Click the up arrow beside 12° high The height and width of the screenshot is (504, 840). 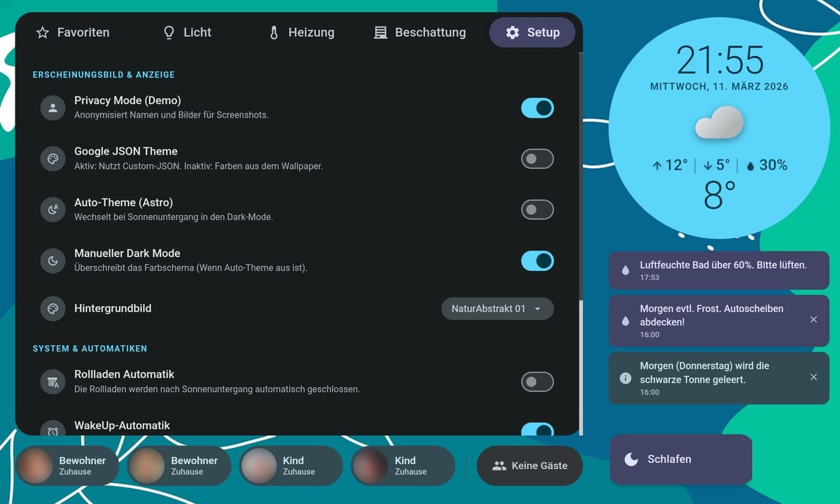[x=657, y=166]
